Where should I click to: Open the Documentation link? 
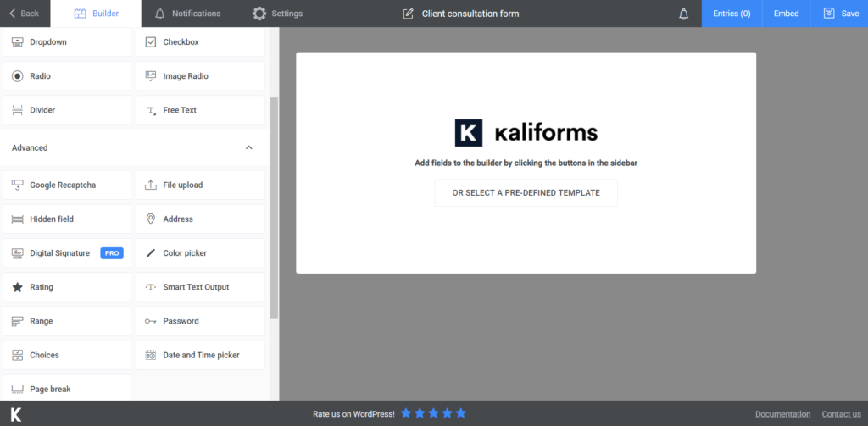782,414
